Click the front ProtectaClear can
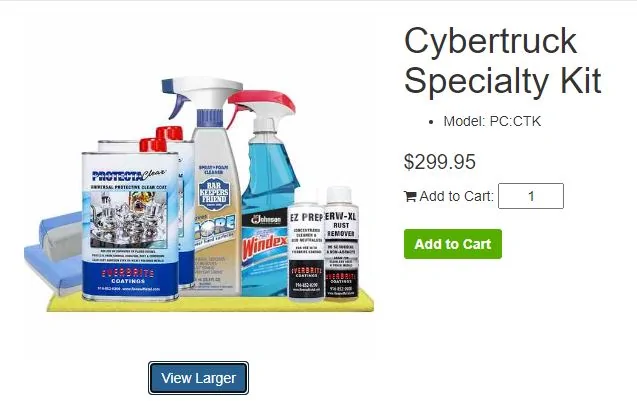 [x=130, y=225]
